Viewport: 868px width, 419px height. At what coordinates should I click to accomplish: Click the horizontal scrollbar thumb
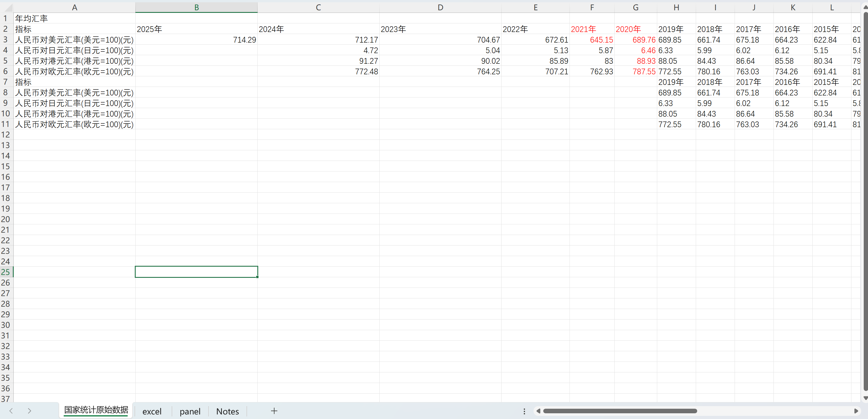(x=620, y=411)
